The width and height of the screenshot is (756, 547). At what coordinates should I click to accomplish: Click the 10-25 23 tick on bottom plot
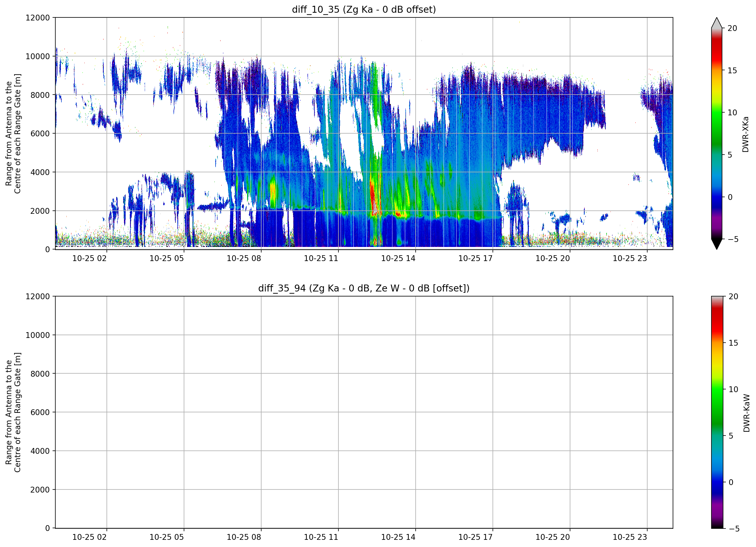[630, 537]
